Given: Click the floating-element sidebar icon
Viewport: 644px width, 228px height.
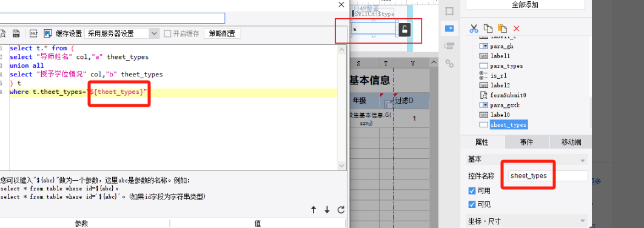Looking at the screenshot, I should pyautogui.click(x=449, y=45).
